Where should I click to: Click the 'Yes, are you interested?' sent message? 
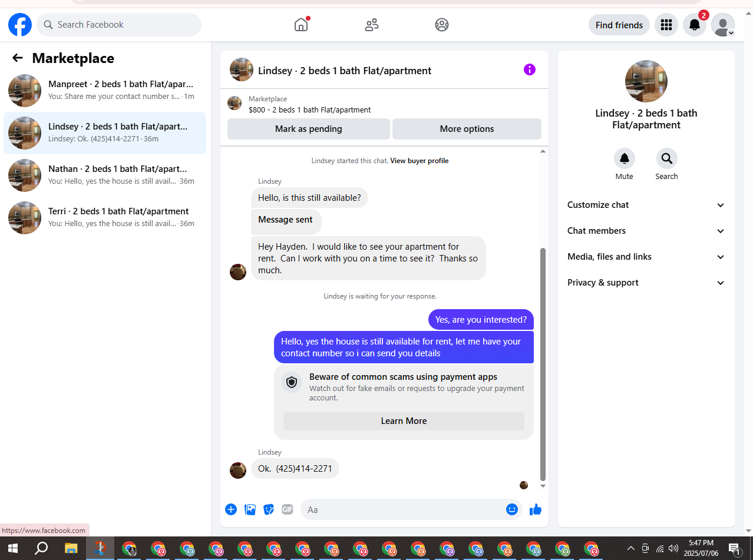click(481, 320)
